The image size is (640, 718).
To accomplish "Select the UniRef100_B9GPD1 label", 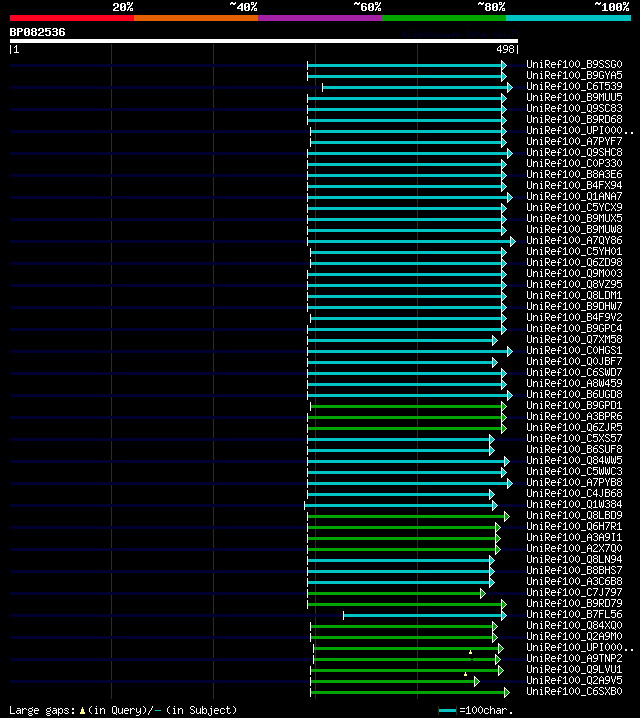I will [x=574, y=405].
